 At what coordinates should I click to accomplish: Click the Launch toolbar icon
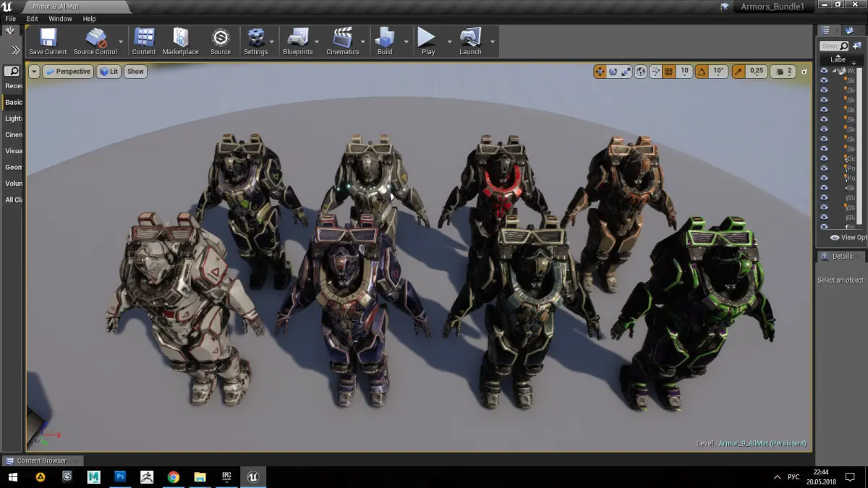(470, 37)
